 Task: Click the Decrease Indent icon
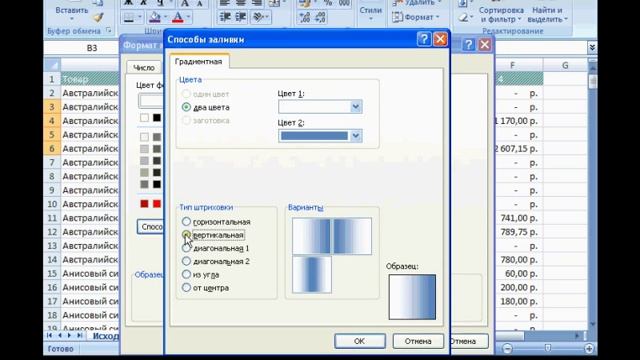point(225,17)
